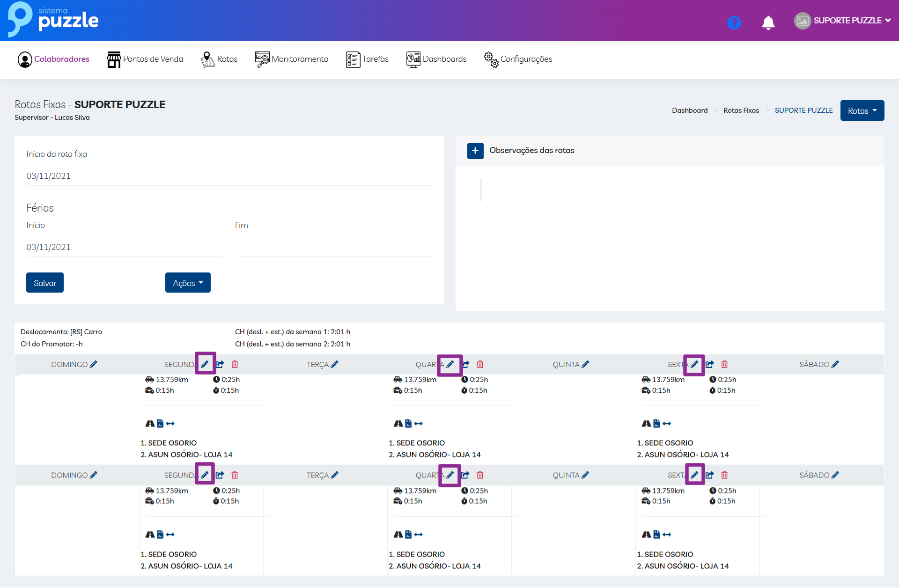Click the swap arrows icon under first SEXTA
Screen dimensions: 899x588
(667, 424)
